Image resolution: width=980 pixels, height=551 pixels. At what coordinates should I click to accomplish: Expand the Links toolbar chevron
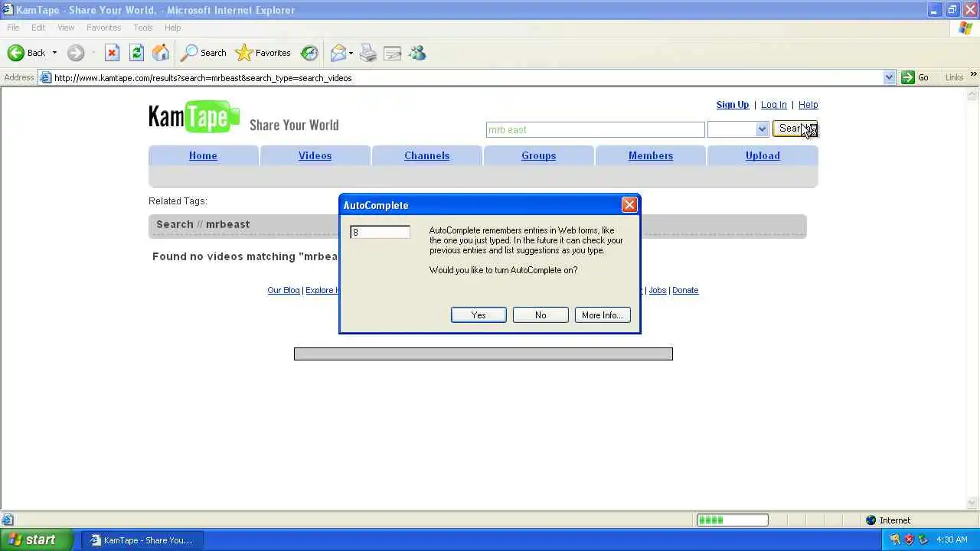pos(973,75)
